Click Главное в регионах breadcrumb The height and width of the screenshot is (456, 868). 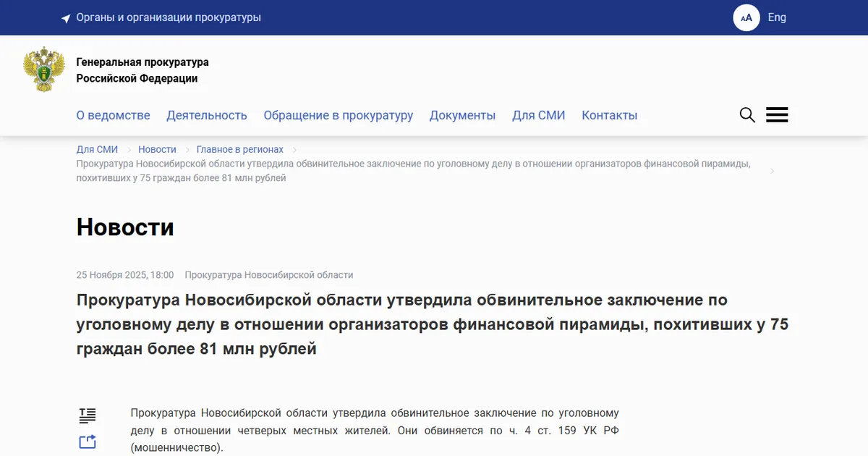pyautogui.click(x=240, y=149)
